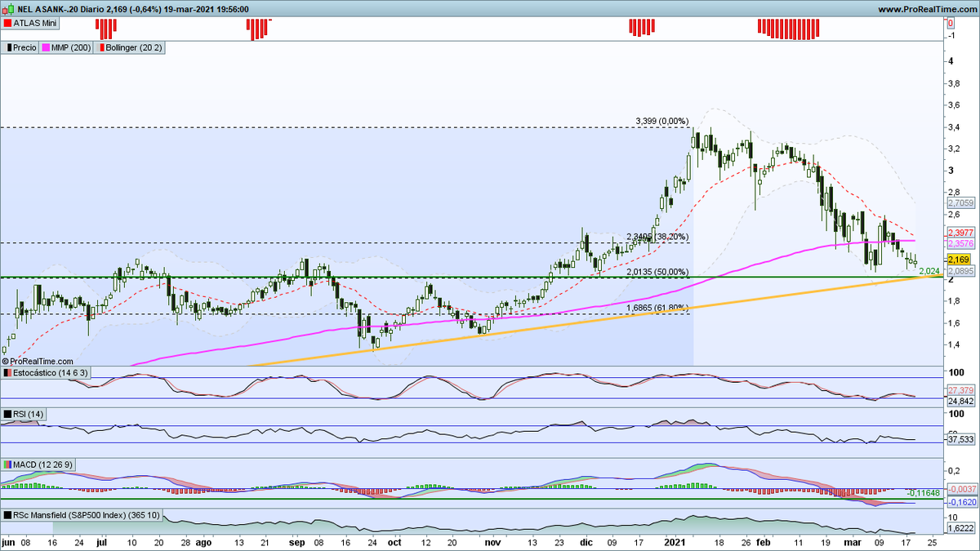Click the green MACD level label -0,11648
Viewport: 980px width, 551px height.
923,494
